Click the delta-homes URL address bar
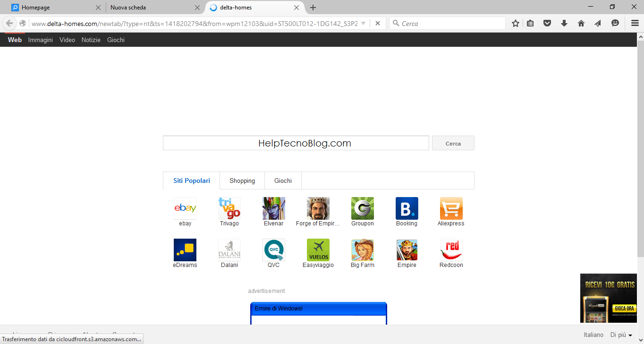The width and height of the screenshot is (644, 344). click(194, 23)
